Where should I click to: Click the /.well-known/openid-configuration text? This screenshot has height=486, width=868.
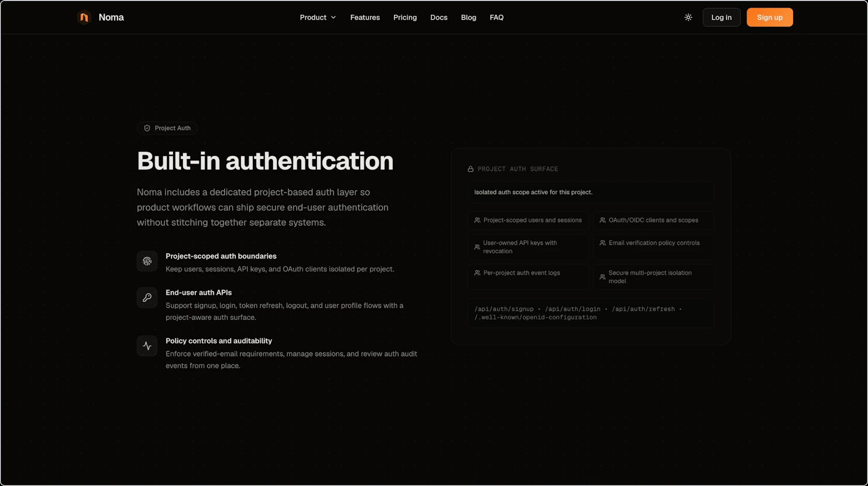[x=535, y=317]
